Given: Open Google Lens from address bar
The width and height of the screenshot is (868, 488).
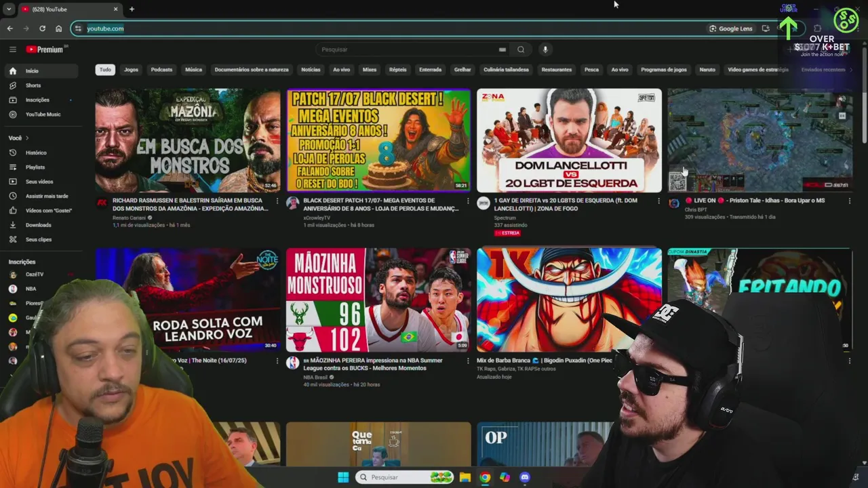Looking at the screenshot, I should point(730,28).
